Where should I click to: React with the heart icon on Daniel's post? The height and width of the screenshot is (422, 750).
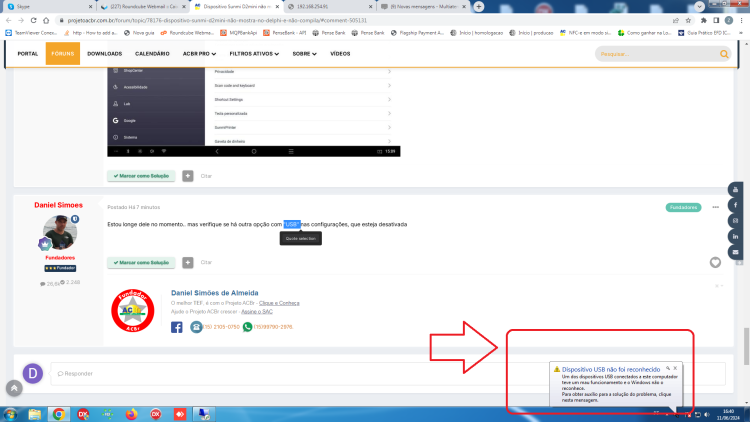click(x=715, y=262)
